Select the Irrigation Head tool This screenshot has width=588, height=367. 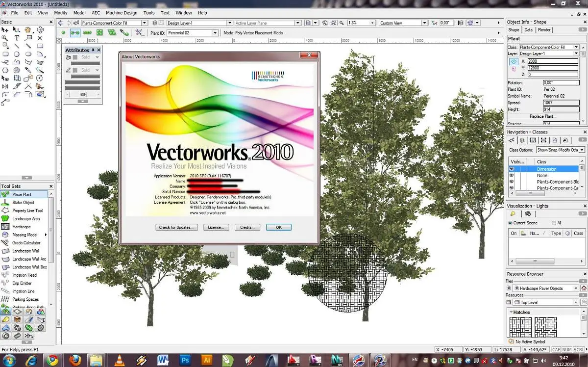pos(24,275)
